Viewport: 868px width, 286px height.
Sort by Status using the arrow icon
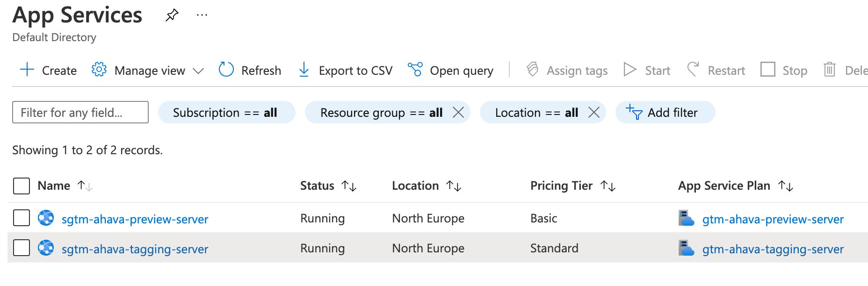pos(349,186)
